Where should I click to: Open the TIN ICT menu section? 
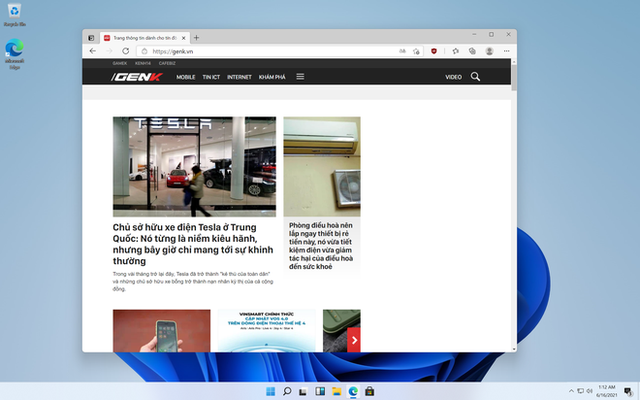coord(211,77)
